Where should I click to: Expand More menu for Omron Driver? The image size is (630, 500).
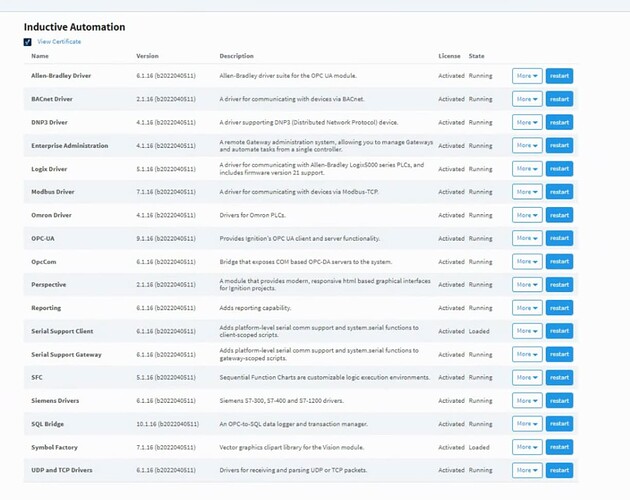pos(527,215)
